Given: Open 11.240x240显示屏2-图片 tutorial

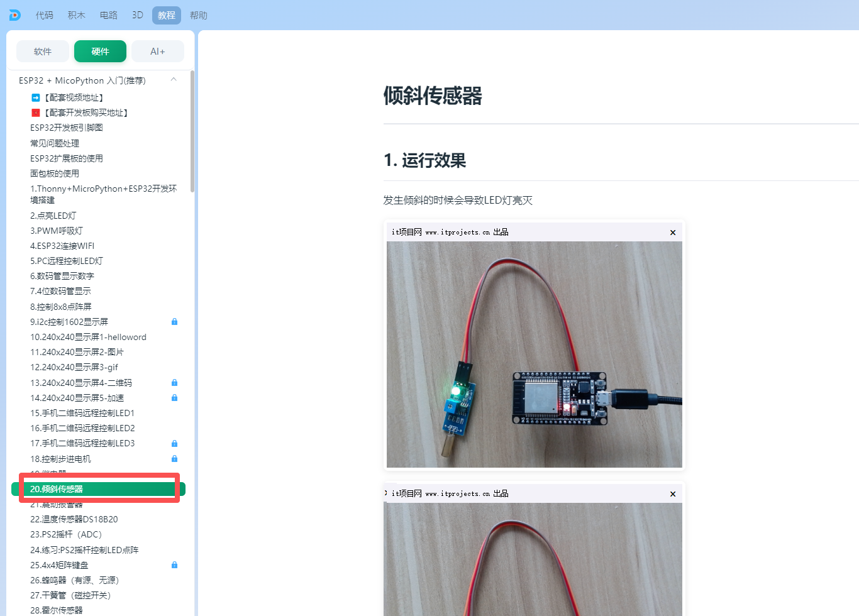Looking at the screenshot, I should (x=77, y=352).
